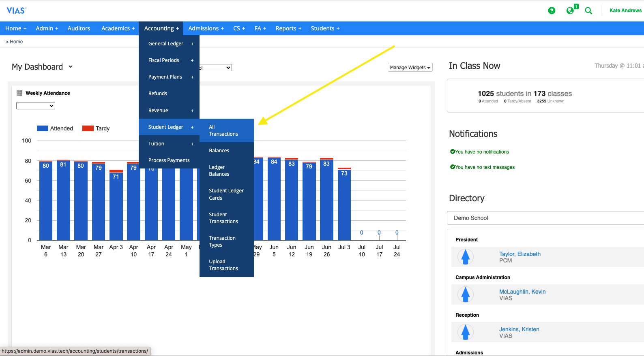Click the Kate Andrews user name
Screen dimensions: 644x356
click(625, 11)
